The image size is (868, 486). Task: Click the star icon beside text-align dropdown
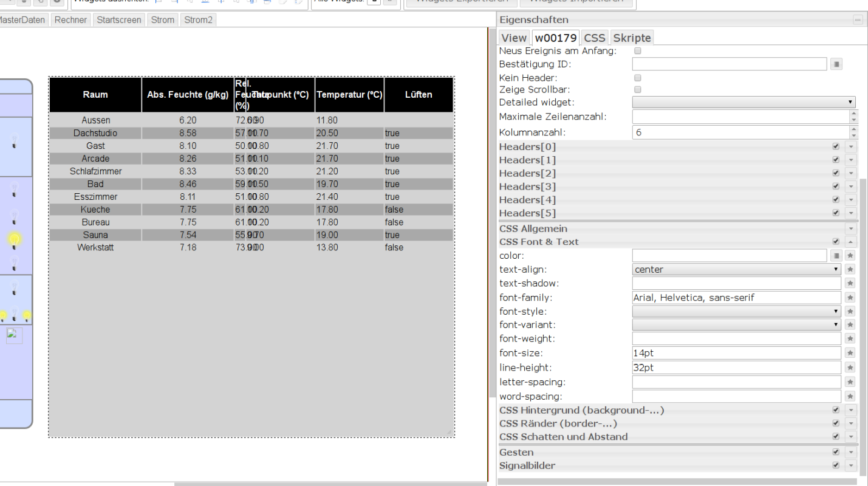pyautogui.click(x=850, y=269)
